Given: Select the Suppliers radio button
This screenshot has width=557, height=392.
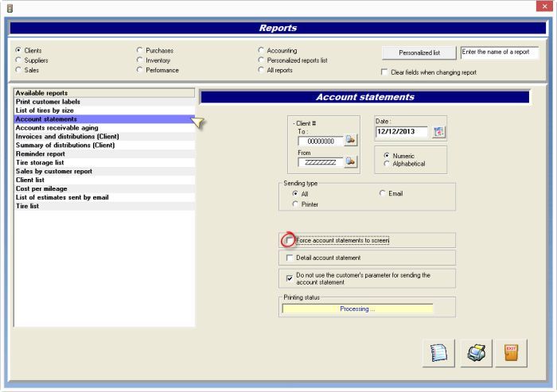Looking at the screenshot, I should click(x=18, y=60).
